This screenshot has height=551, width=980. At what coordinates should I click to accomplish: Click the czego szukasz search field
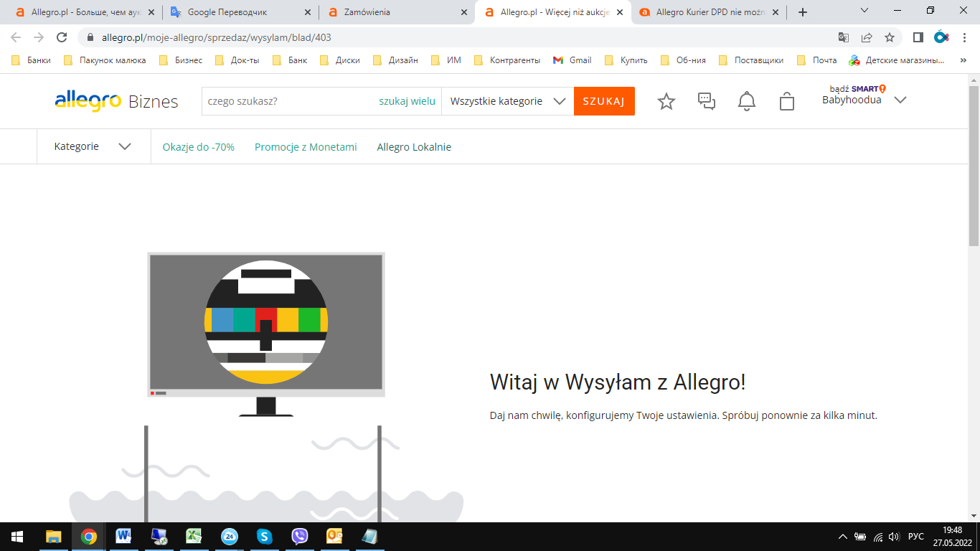(x=287, y=101)
